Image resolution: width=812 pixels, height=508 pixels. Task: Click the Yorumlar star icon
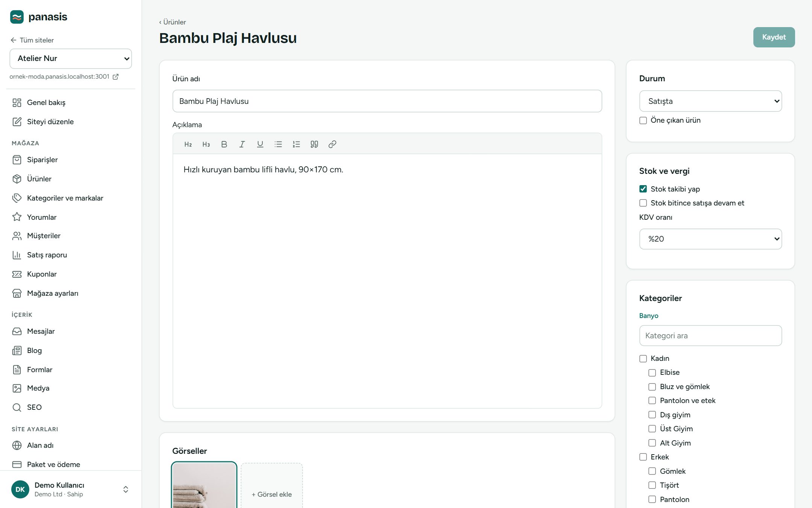coord(17,217)
